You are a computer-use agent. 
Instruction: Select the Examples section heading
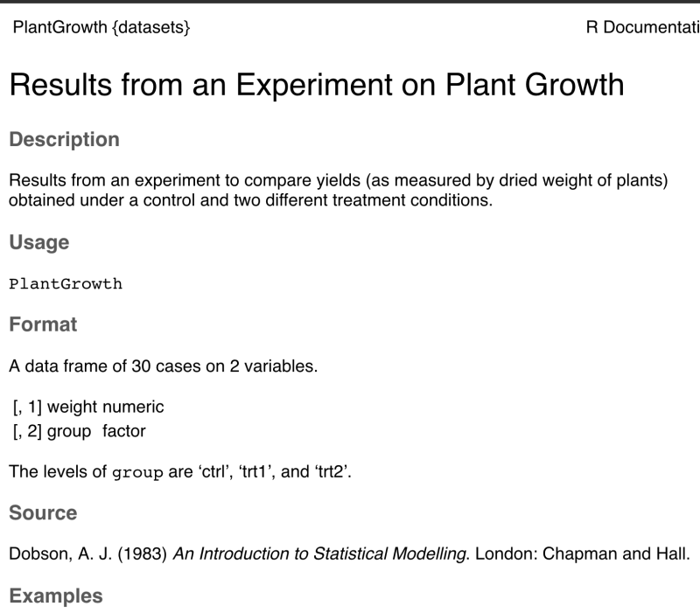click(x=55, y=596)
